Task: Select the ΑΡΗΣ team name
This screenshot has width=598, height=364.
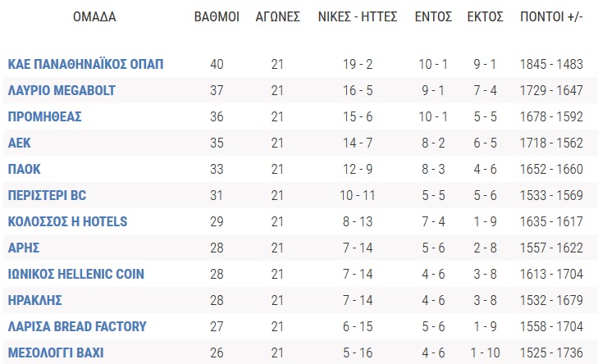Action: click(x=24, y=248)
